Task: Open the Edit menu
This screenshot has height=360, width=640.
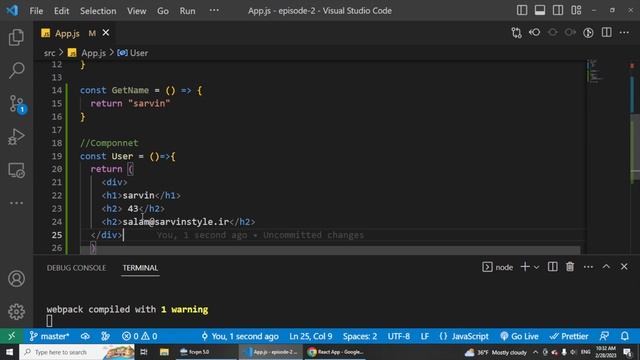Action: (x=61, y=11)
